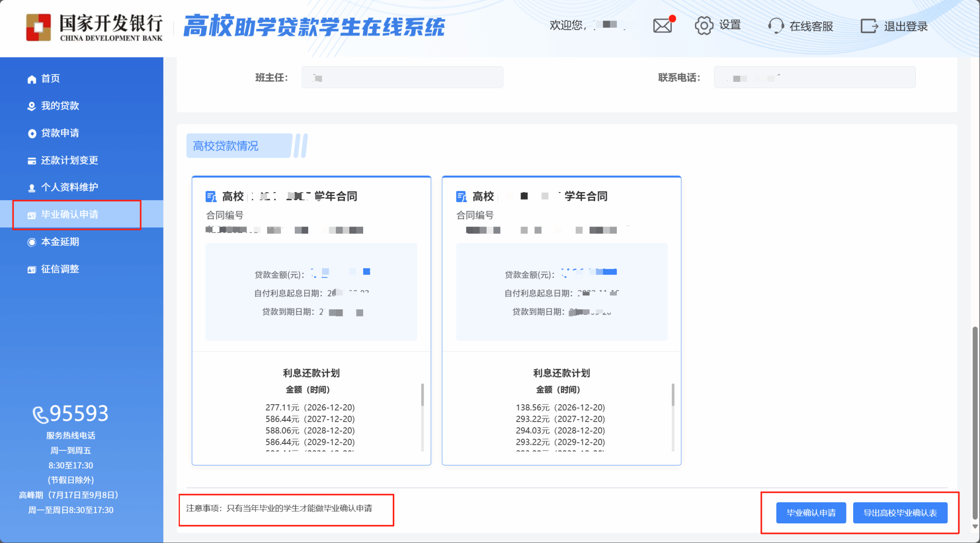
Task: Open 个人资料维护 in the sidebar
Action: [69, 187]
